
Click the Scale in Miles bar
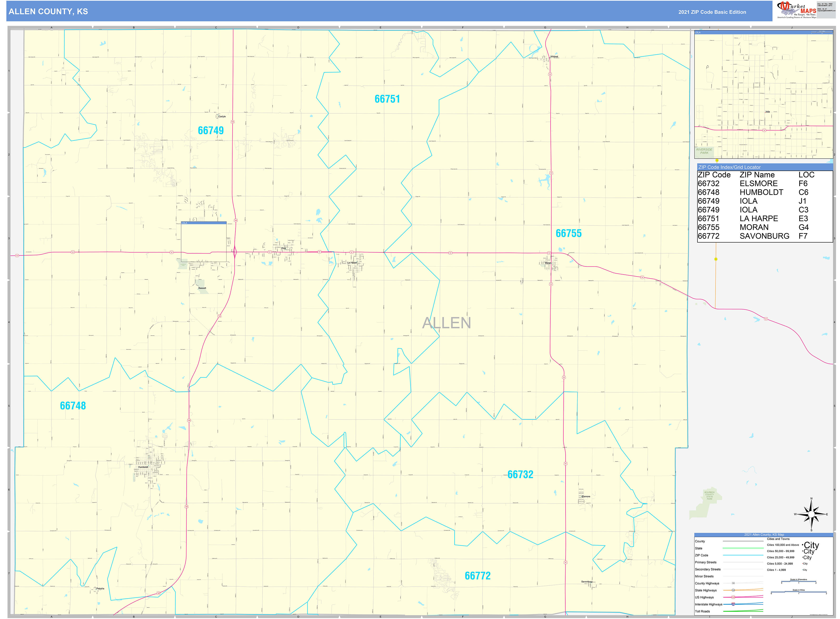(x=799, y=592)
